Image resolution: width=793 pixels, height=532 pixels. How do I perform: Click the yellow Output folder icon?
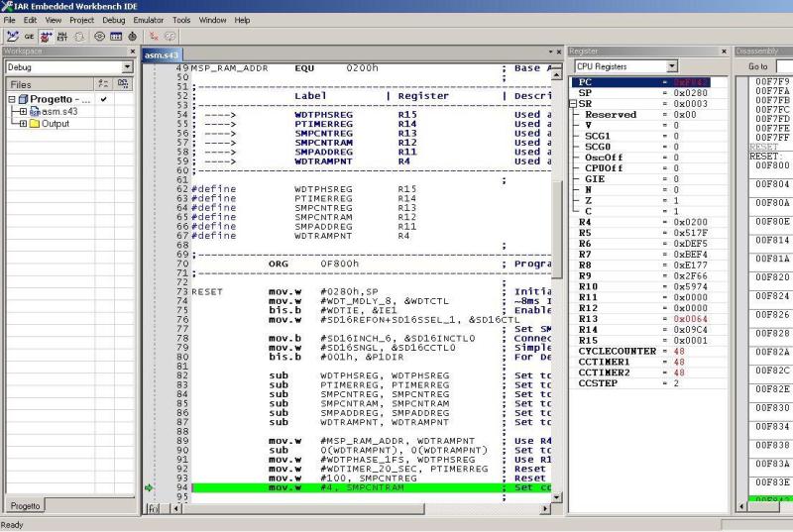click(x=35, y=124)
